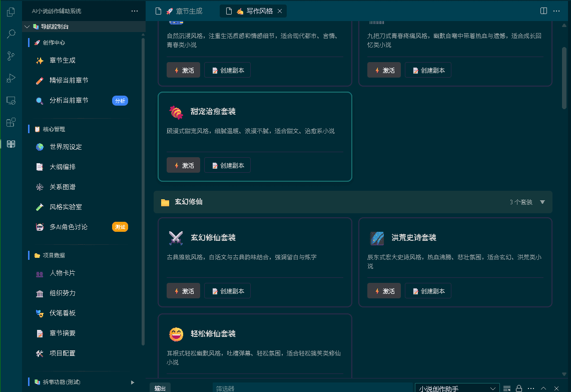Select the 输出 panel tab
The image size is (571, 392).
(x=160, y=388)
